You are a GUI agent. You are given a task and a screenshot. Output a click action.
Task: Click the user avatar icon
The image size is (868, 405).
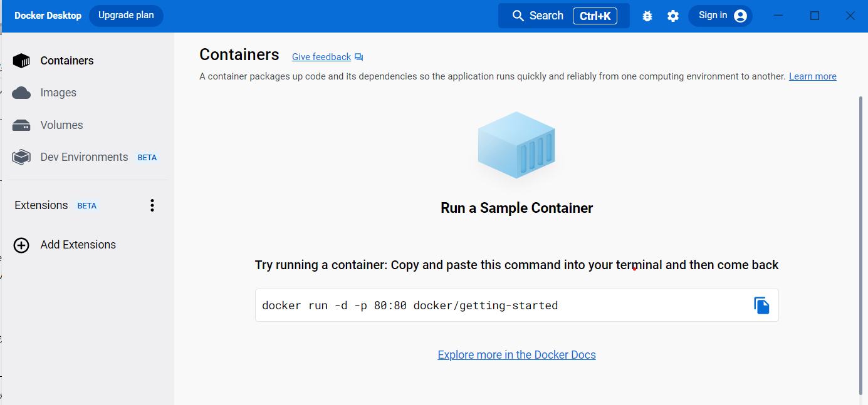(x=740, y=16)
